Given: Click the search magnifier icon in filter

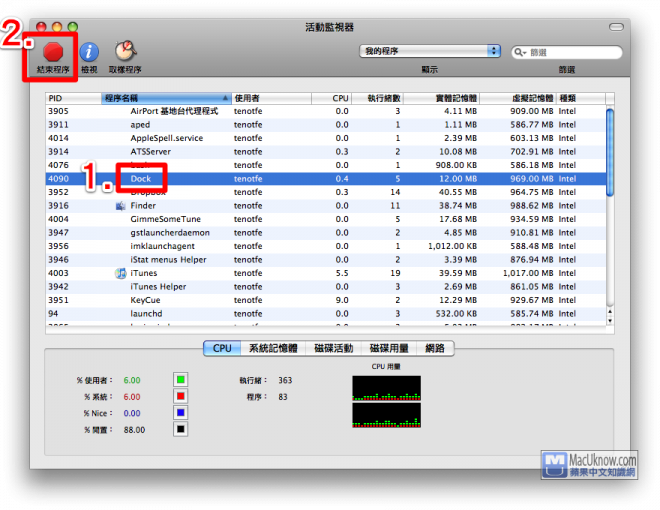Looking at the screenshot, I should tap(520, 52).
